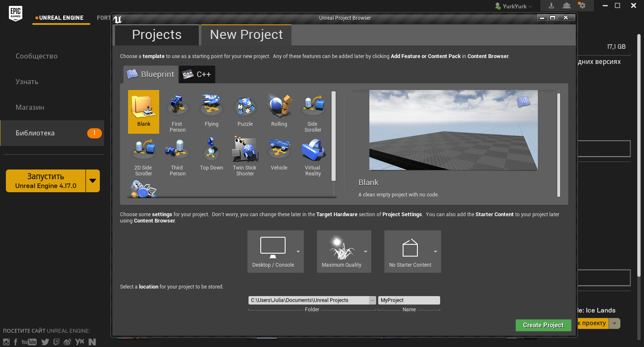This screenshot has height=347, width=644.
Task: Open the Сообщество sidebar item
Action: pyautogui.click(x=37, y=56)
